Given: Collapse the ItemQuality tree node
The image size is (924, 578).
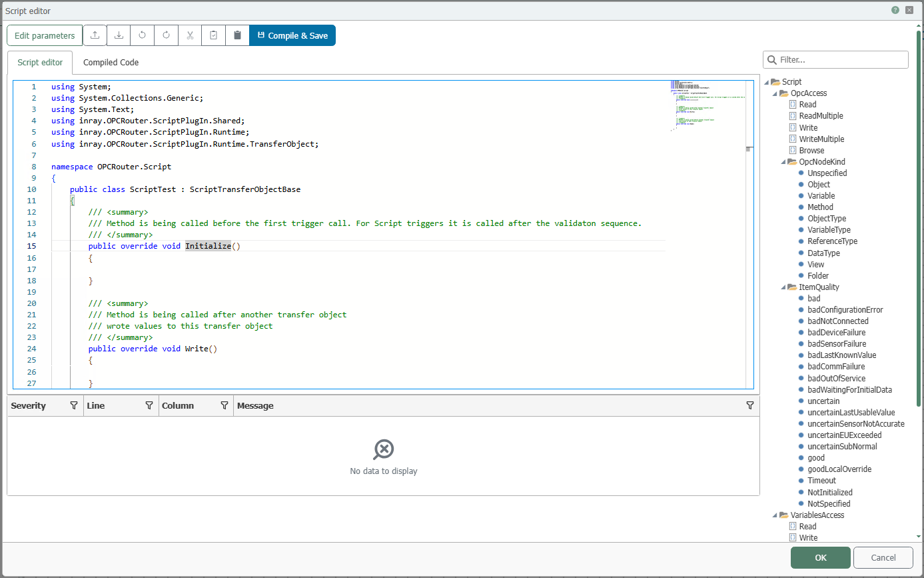Looking at the screenshot, I should click(x=783, y=287).
